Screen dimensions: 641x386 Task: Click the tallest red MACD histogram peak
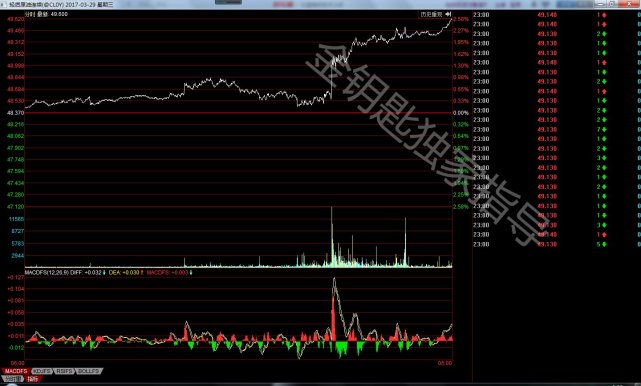[333, 319]
